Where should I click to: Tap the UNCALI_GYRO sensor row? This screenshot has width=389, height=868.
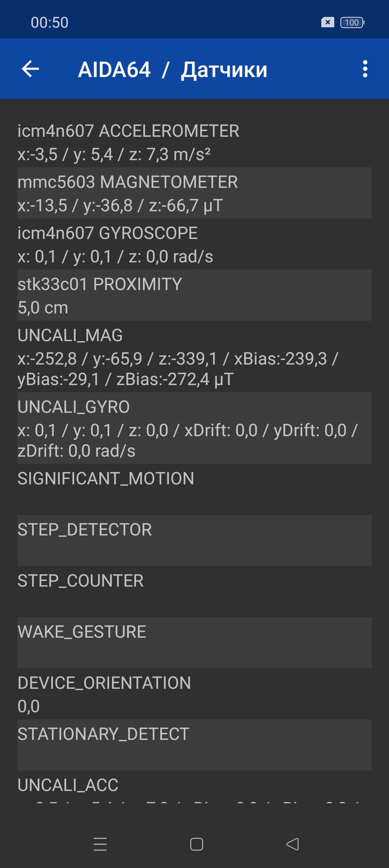(x=194, y=428)
